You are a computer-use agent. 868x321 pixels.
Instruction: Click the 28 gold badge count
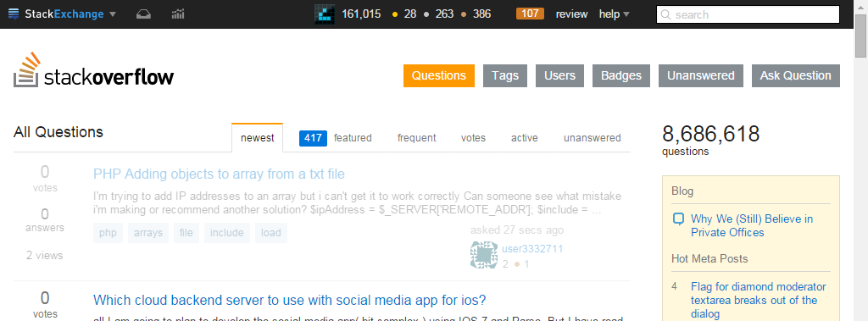[x=409, y=14]
